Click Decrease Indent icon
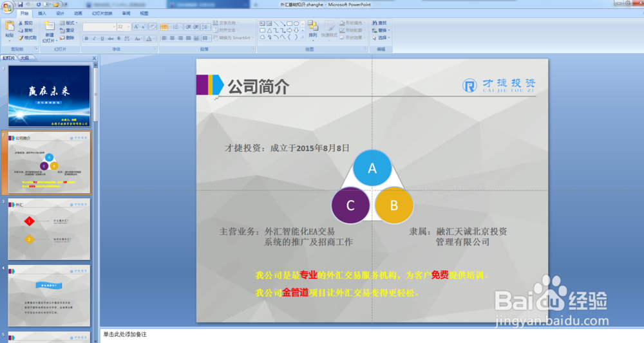Viewport: 644px width, 343px height. coord(188,27)
